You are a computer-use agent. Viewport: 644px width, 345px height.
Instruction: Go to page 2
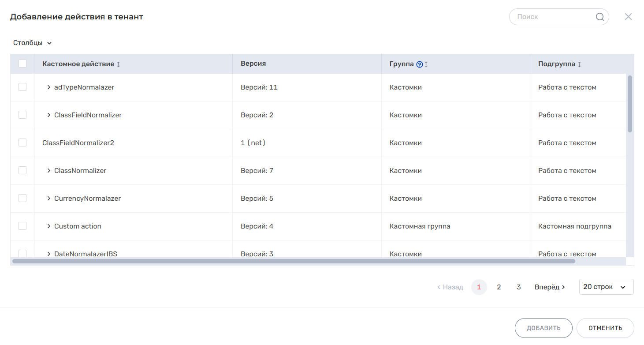tap(499, 287)
